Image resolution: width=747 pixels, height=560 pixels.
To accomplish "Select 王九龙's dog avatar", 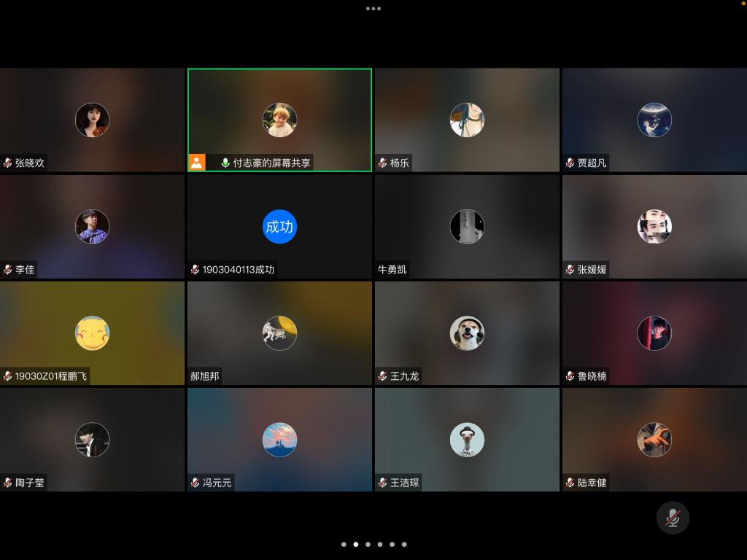I will (x=467, y=333).
